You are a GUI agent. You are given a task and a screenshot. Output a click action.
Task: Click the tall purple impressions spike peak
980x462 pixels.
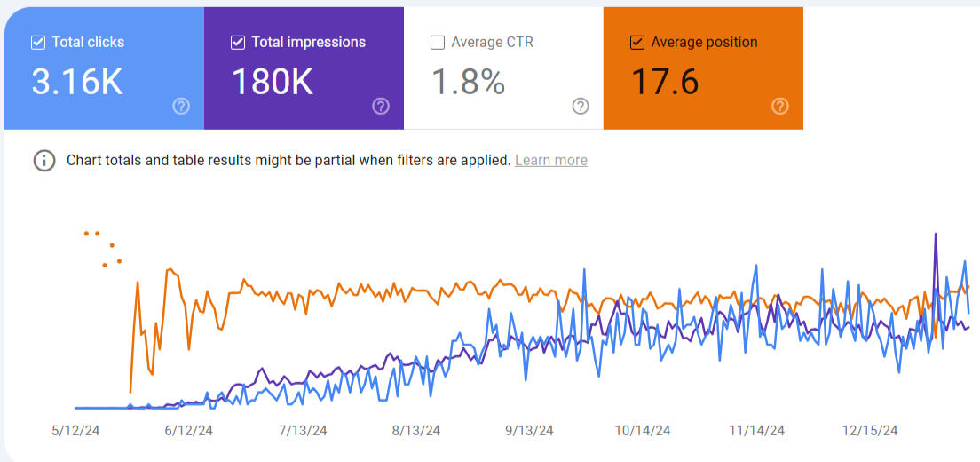936,235
